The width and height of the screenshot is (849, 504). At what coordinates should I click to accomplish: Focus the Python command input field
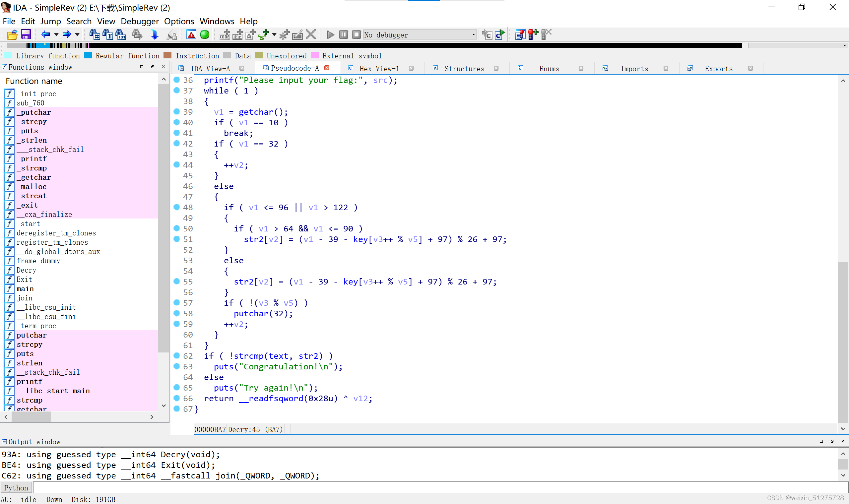[441, 488]
